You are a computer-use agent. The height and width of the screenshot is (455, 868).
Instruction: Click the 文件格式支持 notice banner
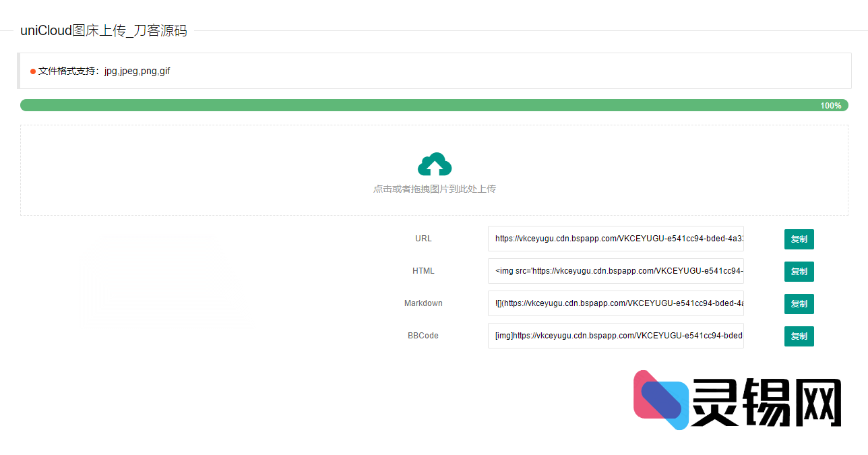point(434,71)
